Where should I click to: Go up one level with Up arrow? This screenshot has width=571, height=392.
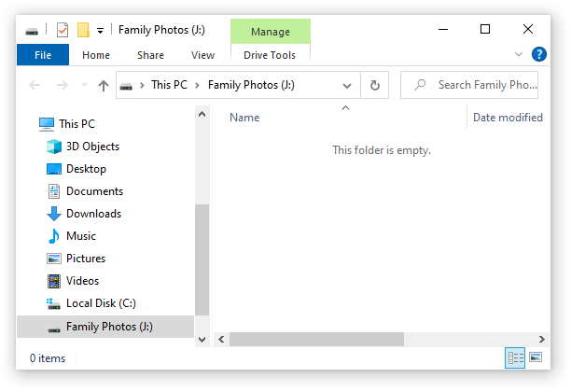tap(104, 86)
